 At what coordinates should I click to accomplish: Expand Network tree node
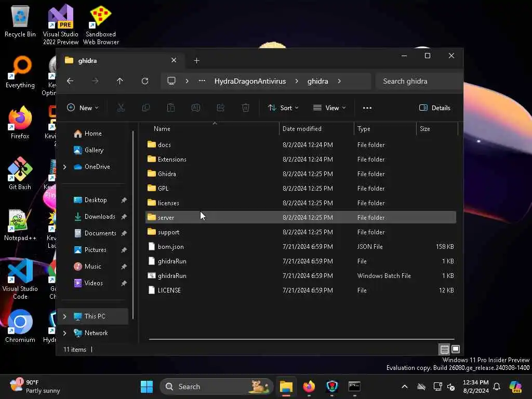(64, 333)
